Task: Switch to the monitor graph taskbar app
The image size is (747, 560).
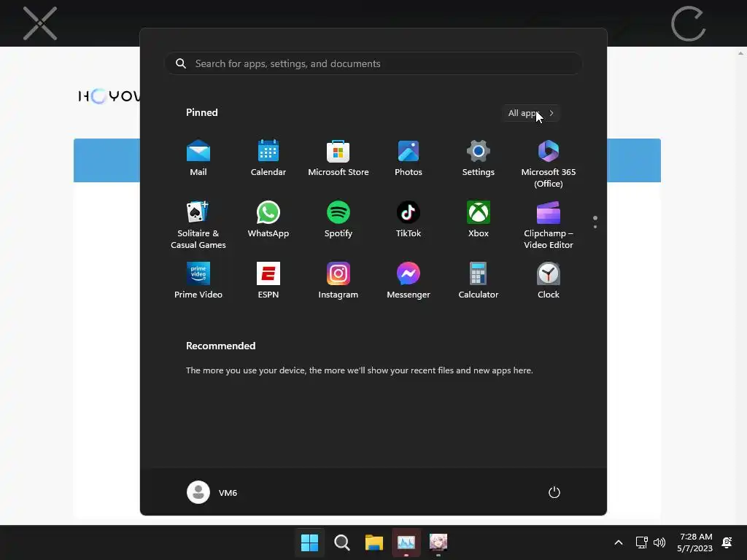Action: click(x=406, y=542)
